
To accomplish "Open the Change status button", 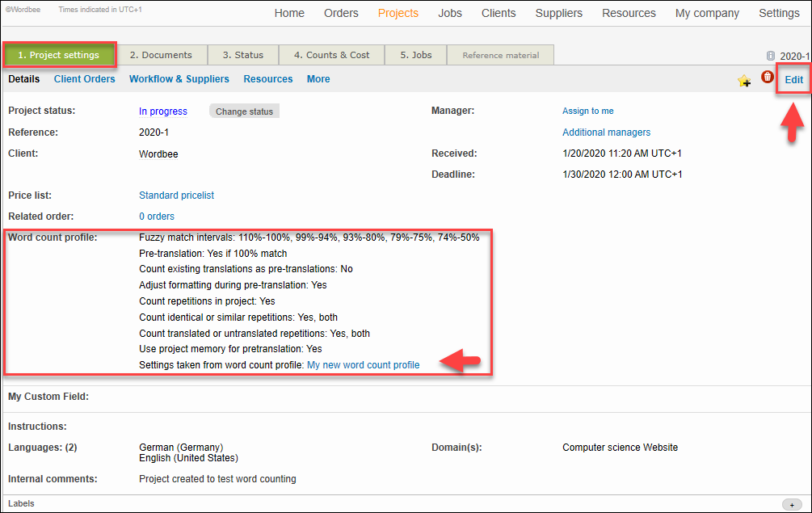I will pos(244,111).
